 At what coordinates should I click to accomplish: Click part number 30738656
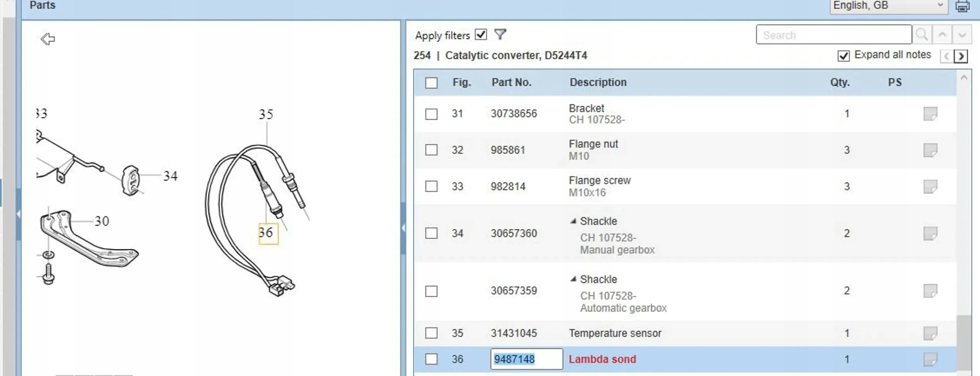pyautogui.click(x=514, y=114)
